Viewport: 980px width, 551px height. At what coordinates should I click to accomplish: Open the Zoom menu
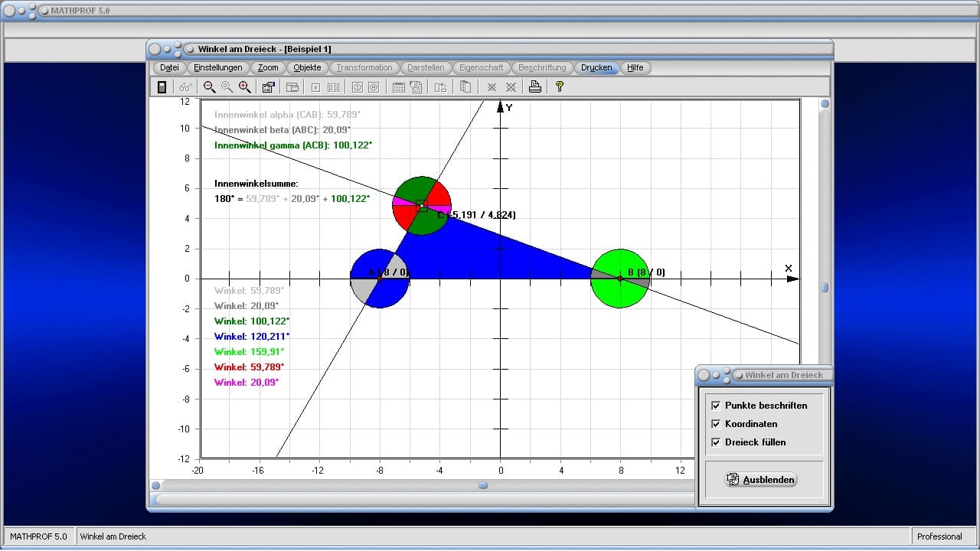tap(268, 67)
